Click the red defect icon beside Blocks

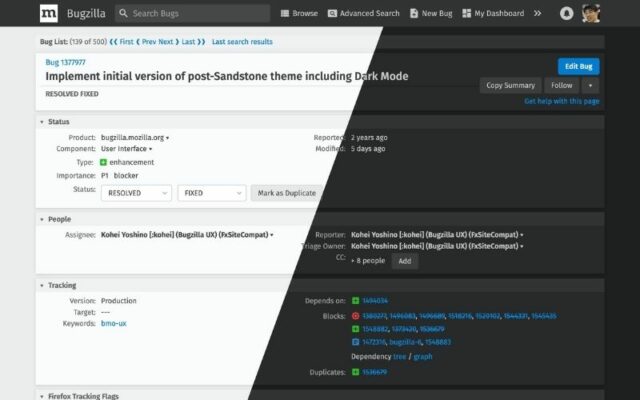point(356,316)
